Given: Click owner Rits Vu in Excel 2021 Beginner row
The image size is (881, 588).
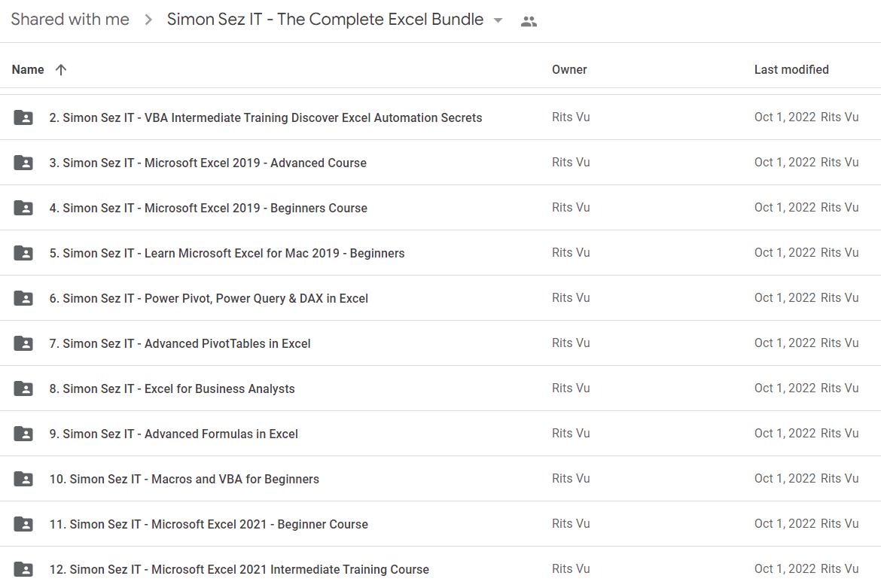Looking at the screenshot, I should (x=571, y=523).
